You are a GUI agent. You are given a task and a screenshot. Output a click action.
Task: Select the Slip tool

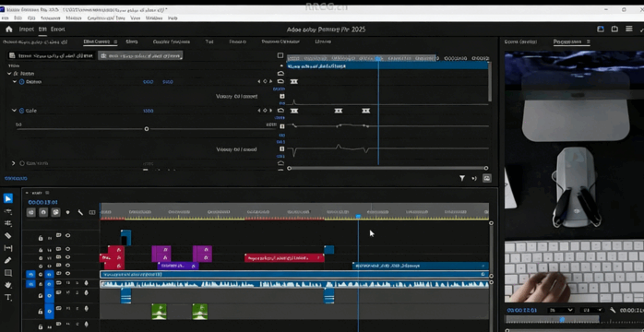(x=7, y=248)
